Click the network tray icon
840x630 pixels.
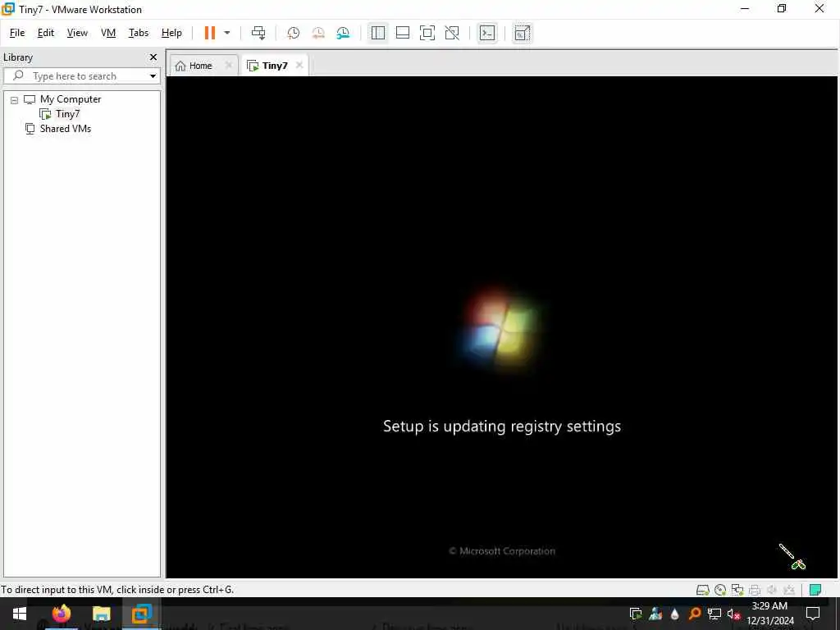[x=714, y=614]
